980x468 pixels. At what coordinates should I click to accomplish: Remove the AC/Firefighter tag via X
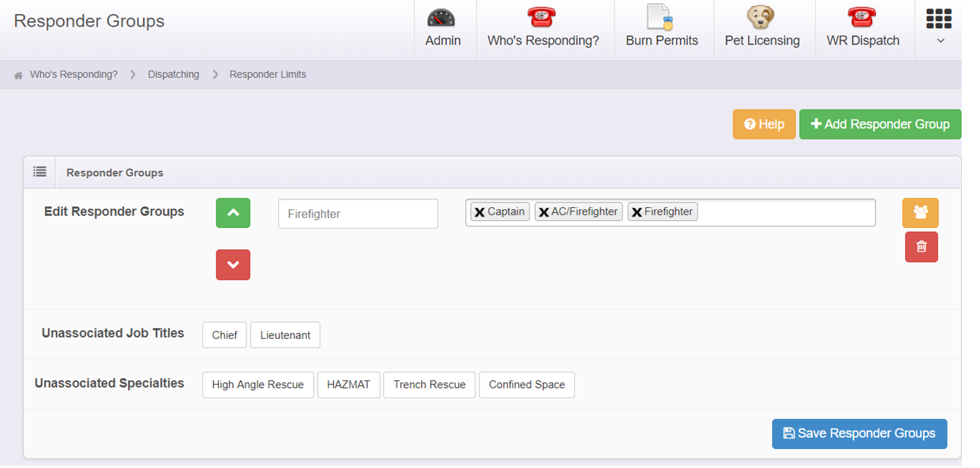point(544,212)
